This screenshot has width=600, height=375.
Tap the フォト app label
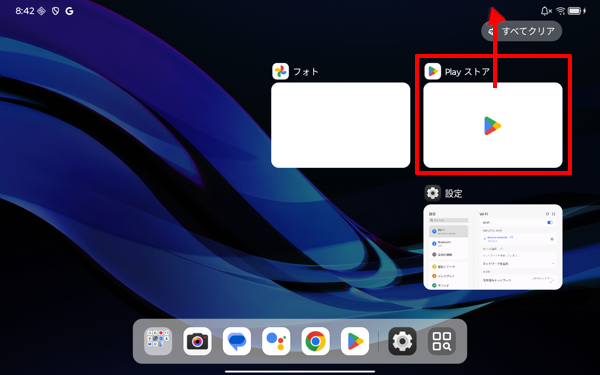click(x=306, y=72)
